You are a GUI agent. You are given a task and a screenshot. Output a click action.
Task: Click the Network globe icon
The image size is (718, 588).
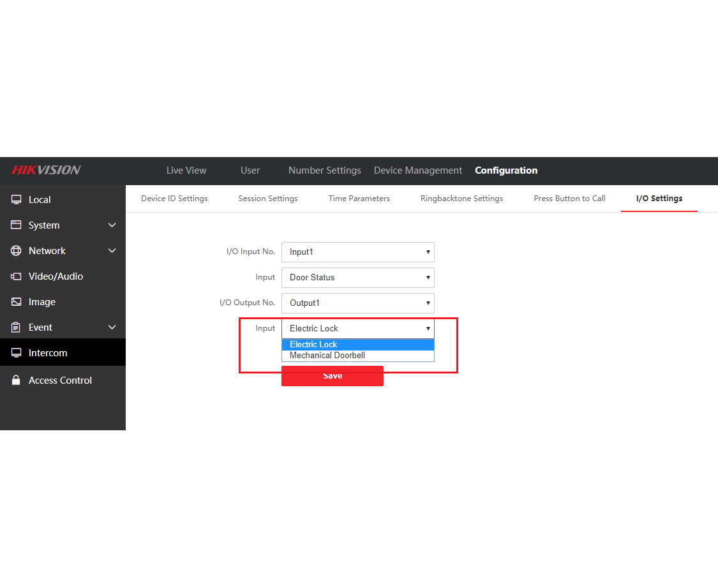click(x=17, y=251)
